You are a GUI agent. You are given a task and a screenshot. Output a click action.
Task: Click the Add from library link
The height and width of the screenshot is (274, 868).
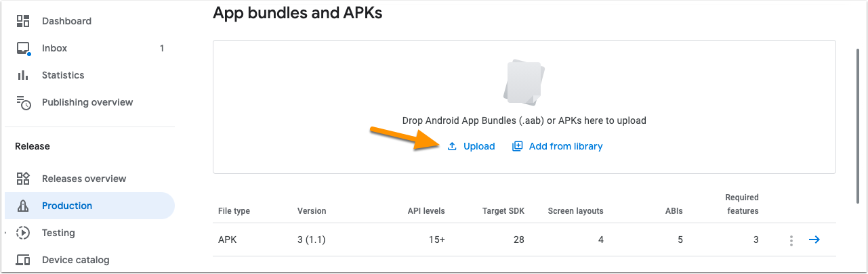[566, 146]
